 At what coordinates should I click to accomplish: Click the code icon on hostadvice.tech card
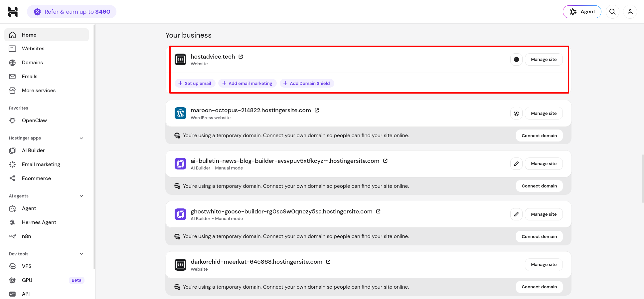pyautogui.click(x=181, y=60)
